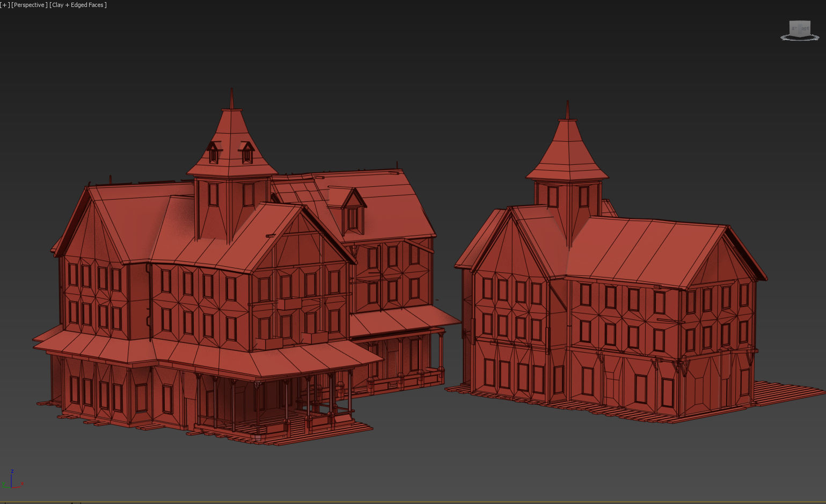The height and width of the screenshot is (504, 826).
Task: Open the [+] general viewport menu
Action: click(5, 5)
